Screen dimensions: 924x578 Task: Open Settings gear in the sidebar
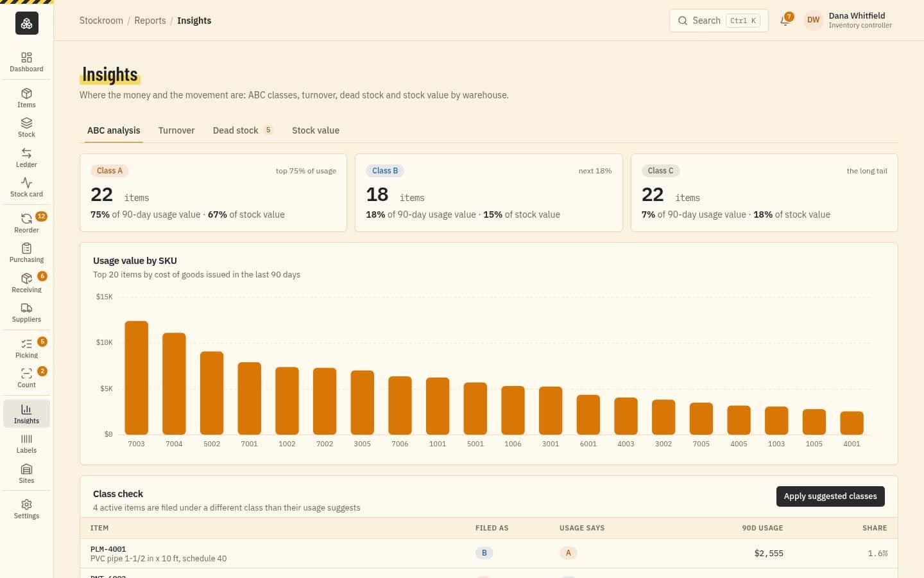pyautogui.click(x=26, y=509)
